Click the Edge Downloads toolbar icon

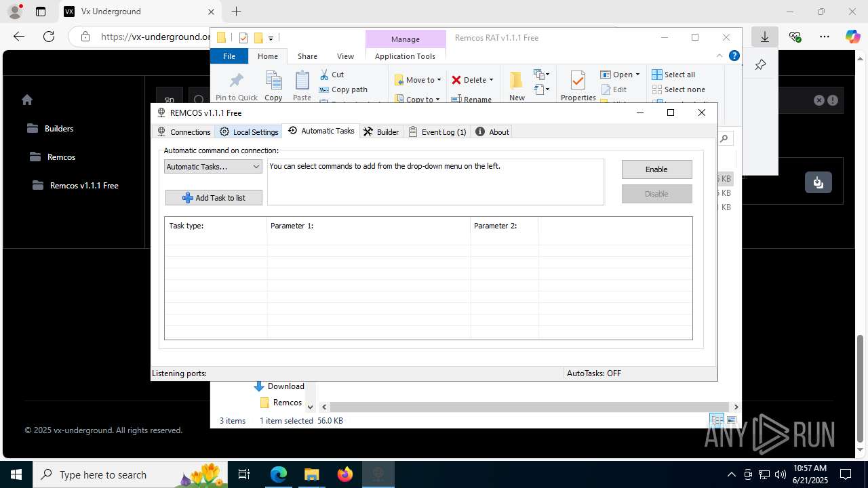point(764,37)
